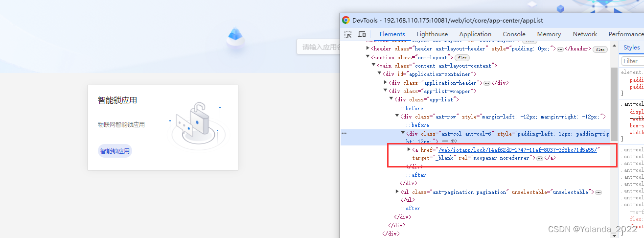Click the .ant-col rule selector in Styles
Viewport: 644px width, 238px height.
click(x=633, y=104)
